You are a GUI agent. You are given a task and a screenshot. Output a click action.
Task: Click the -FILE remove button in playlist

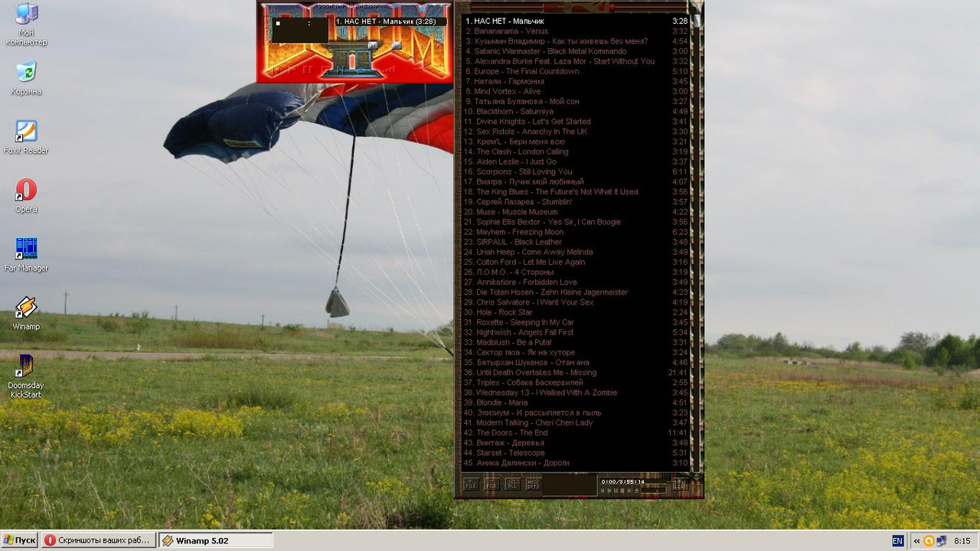(x=492, y=484)
